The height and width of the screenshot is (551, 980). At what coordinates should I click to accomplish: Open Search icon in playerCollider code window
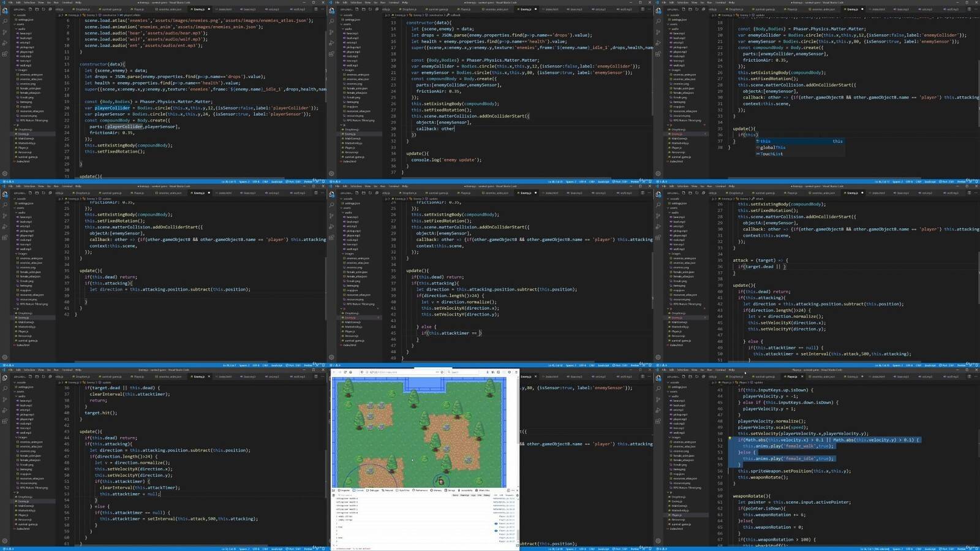(5, 21)
